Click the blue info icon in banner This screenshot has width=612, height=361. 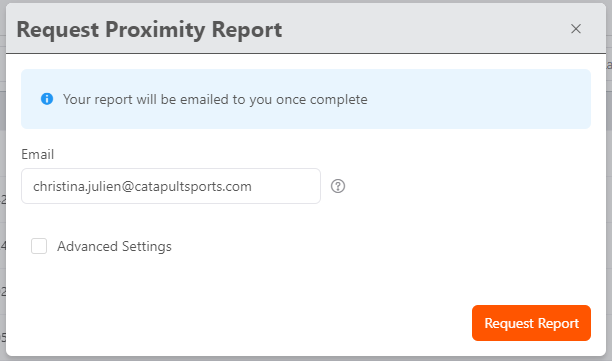tap(47, 99)
